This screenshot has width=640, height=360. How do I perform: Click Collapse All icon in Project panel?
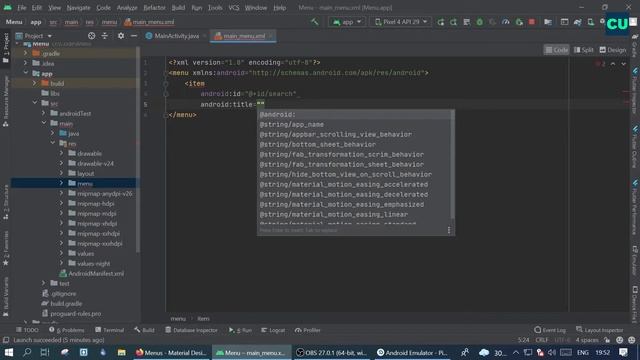click(105, 36)
